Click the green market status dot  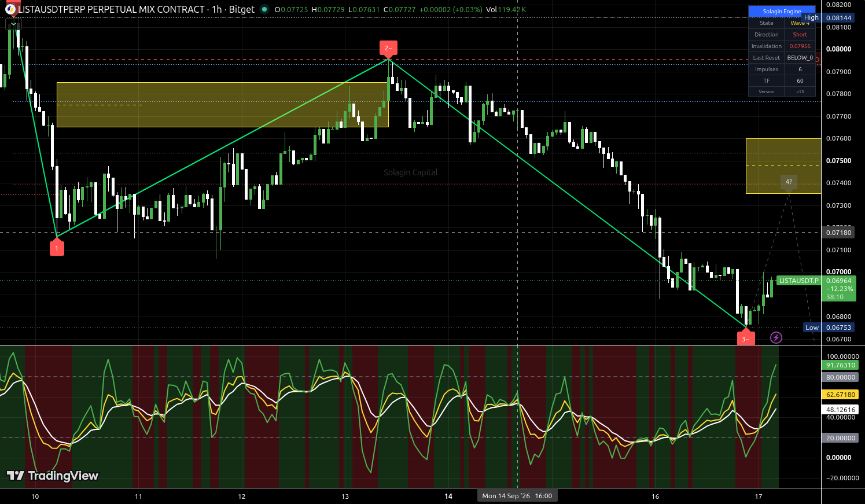[264, 9]
